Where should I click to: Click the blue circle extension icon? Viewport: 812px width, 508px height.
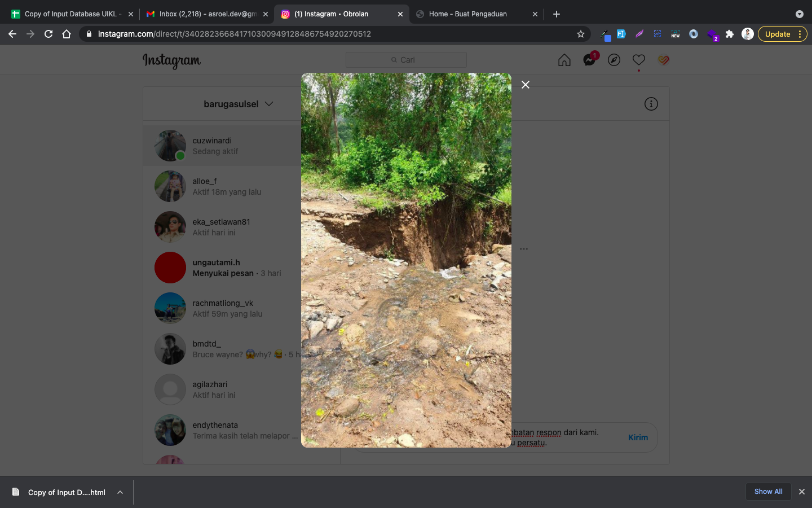pos(694,34)
